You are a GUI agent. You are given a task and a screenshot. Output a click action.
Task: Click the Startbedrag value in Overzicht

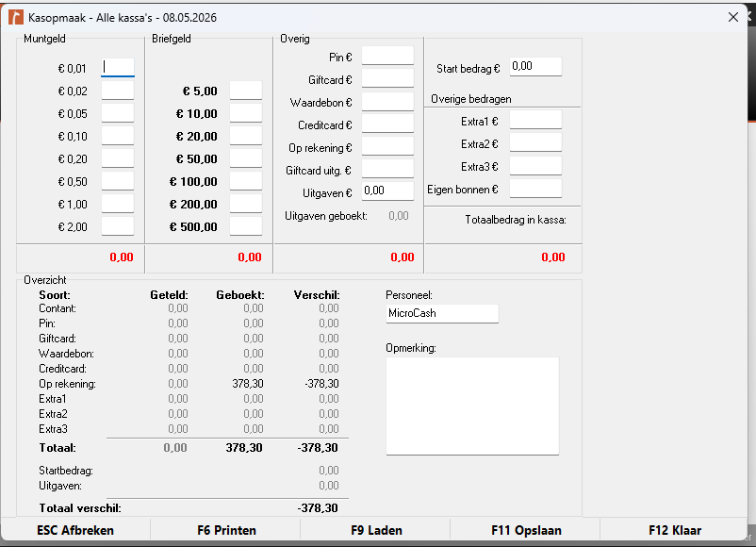pyautogui.click(x=329, y=471)
